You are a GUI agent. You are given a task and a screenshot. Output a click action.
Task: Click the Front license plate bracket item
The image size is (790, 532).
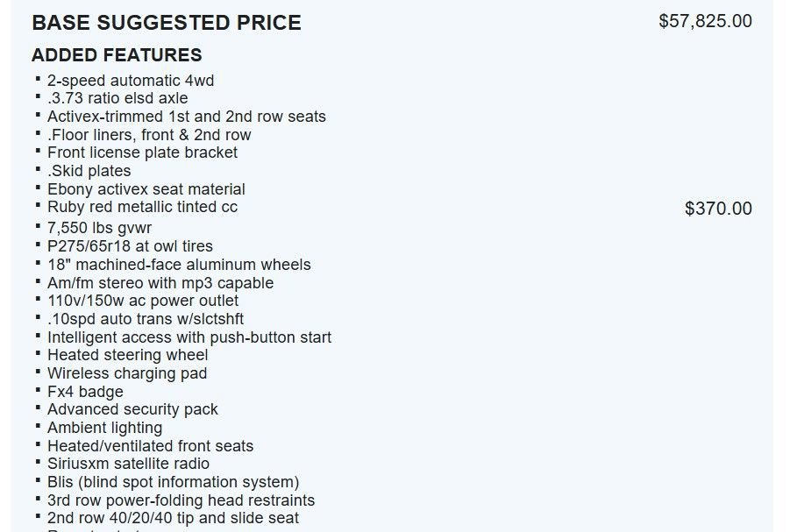142,153
